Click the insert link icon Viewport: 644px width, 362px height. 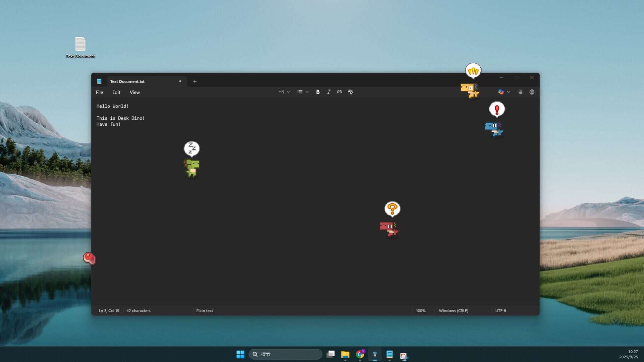pyautogui.click(x=339, y=92)
